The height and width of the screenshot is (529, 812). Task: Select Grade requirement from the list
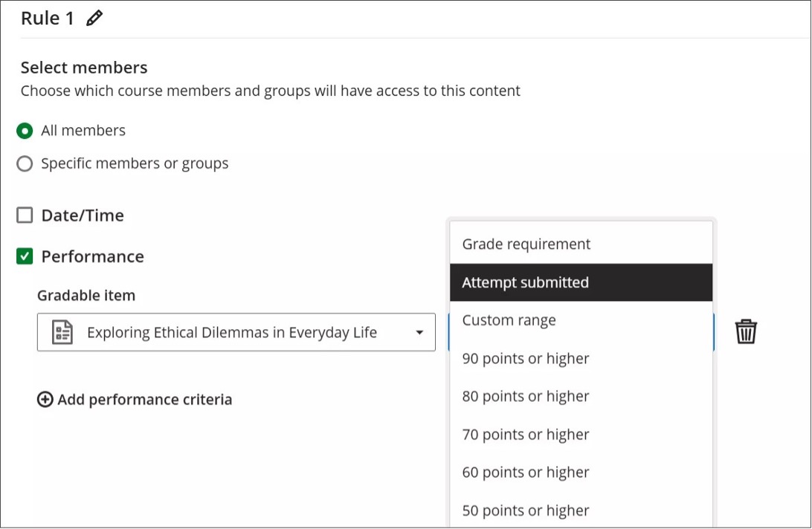point(527,244)
